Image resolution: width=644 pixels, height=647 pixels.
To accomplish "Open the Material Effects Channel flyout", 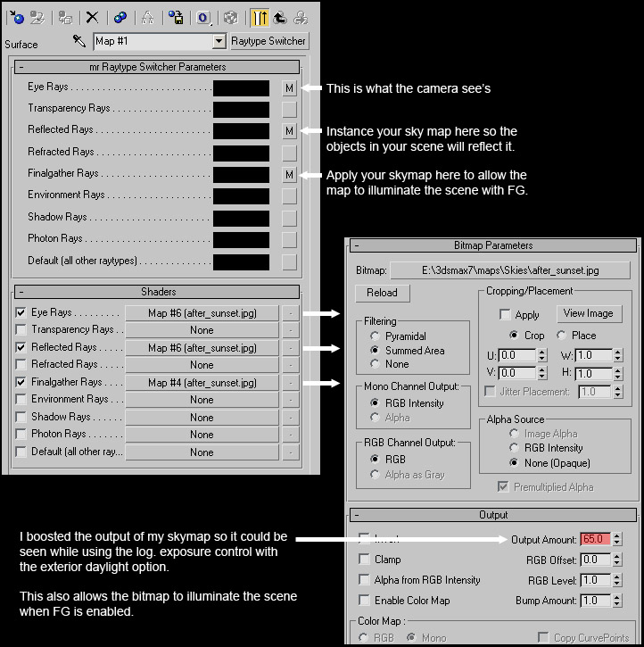I will [203, 18].
